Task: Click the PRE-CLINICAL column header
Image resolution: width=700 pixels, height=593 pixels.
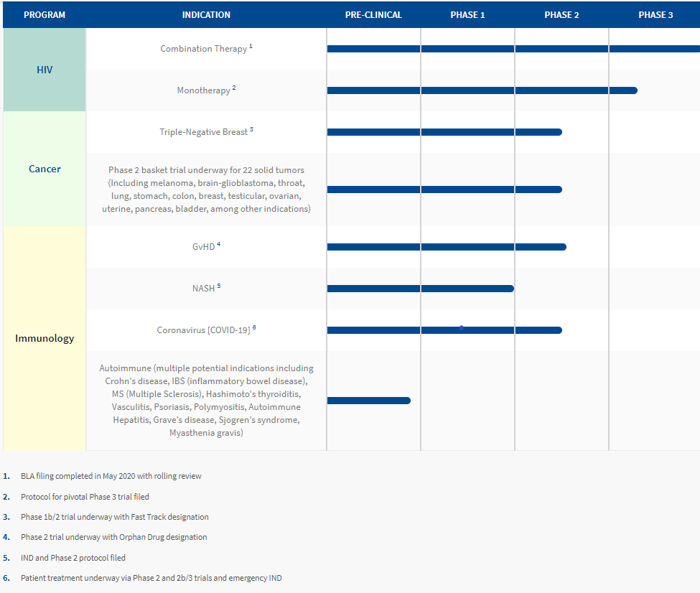Action: point(373,14)
